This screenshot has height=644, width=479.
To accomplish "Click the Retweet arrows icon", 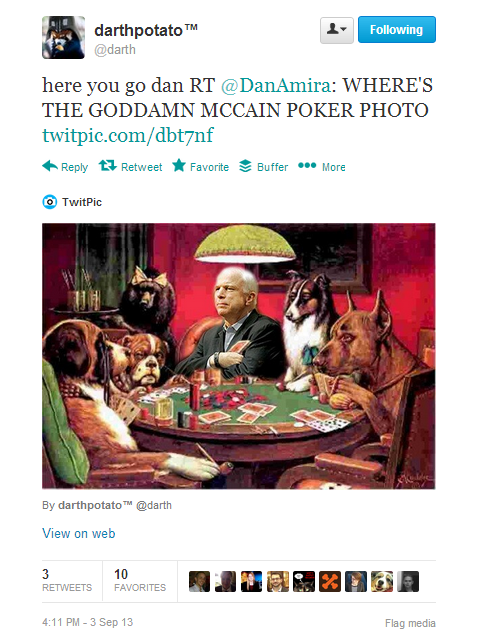I will pos(108,166).
